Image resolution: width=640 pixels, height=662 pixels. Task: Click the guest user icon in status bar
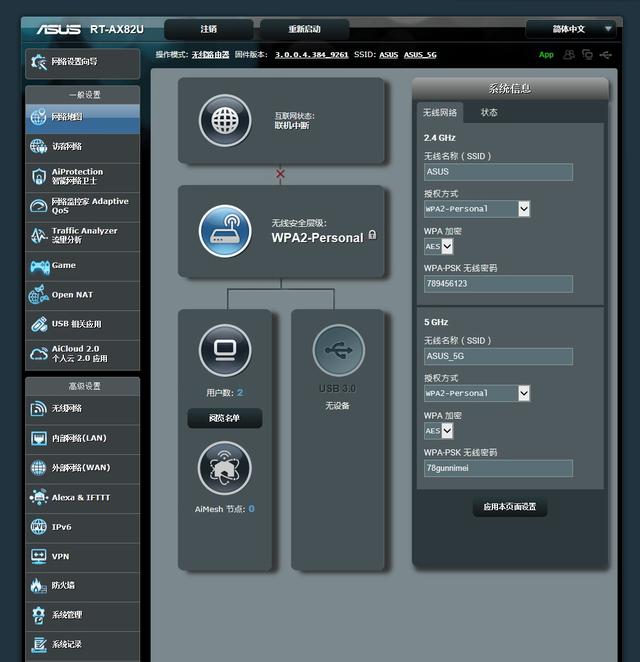(x=569, y=54)
